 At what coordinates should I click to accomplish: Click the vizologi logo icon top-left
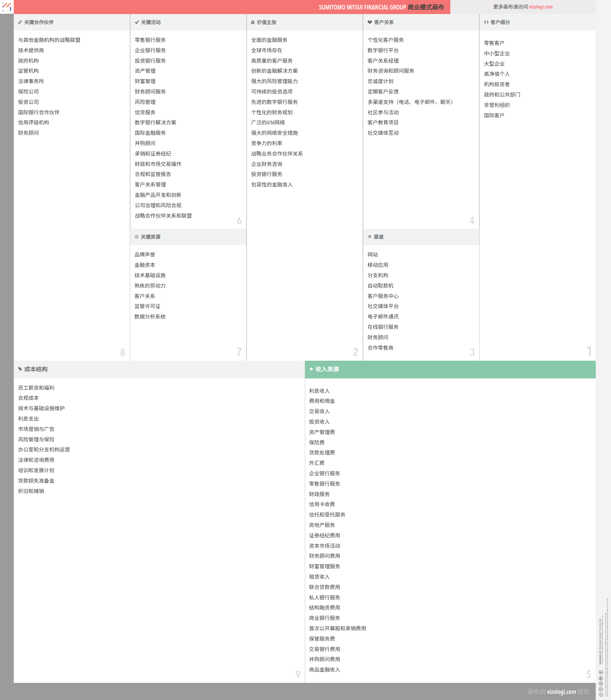[7, 6]
